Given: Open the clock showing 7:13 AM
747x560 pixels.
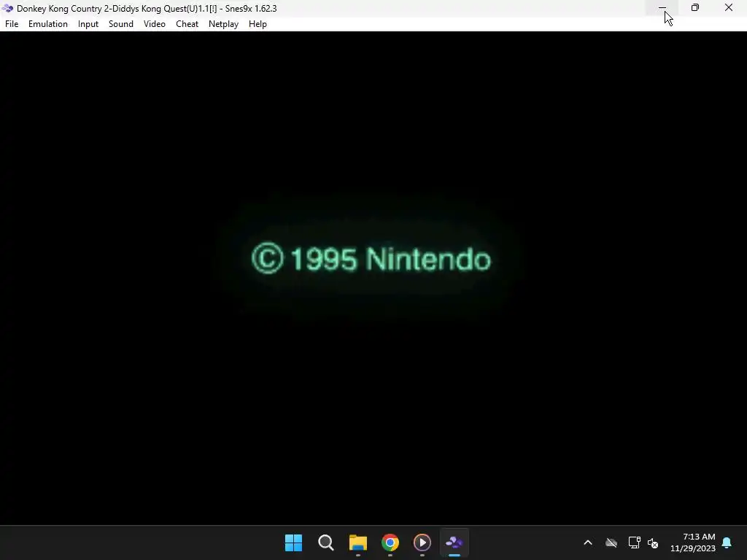Looking at the screenshot, I should (693, 542).
